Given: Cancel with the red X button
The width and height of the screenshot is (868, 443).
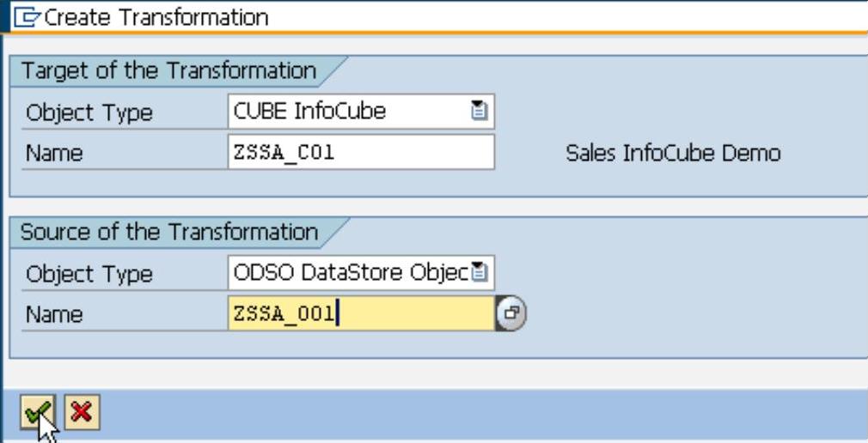Looking at the screenshot, I should [80, 415].
